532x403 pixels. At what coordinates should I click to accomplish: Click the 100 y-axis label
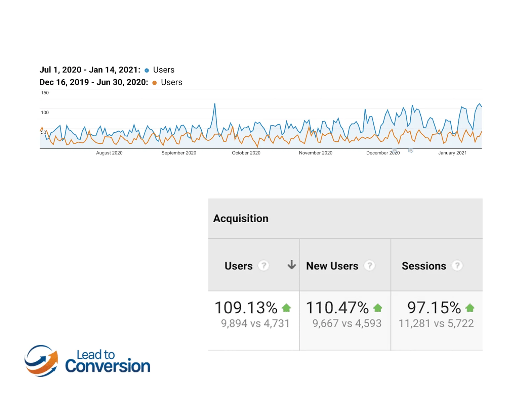pyautogui.click(x=45, y=113)
